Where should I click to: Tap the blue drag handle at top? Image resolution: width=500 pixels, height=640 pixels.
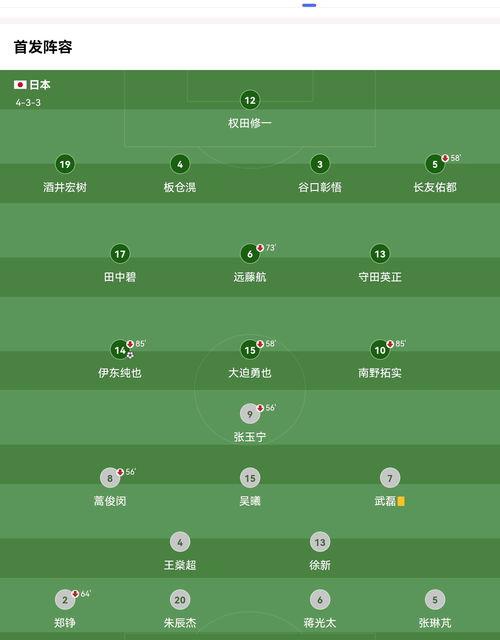[x=309, y=5]
